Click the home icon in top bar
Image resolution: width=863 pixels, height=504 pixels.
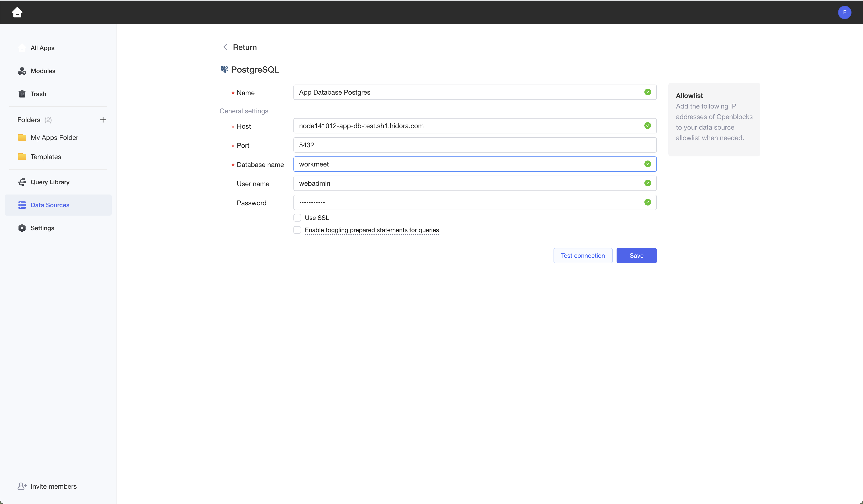(x=17, y=12)
